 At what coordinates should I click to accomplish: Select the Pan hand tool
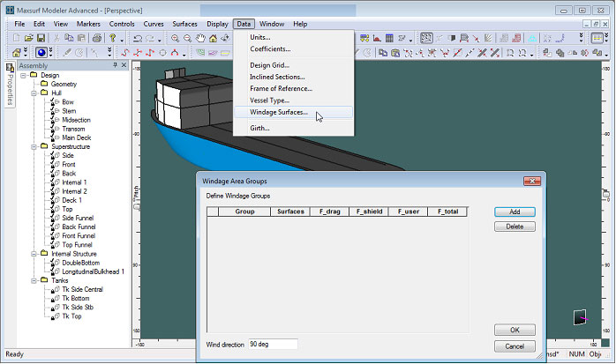coord(200,39)
